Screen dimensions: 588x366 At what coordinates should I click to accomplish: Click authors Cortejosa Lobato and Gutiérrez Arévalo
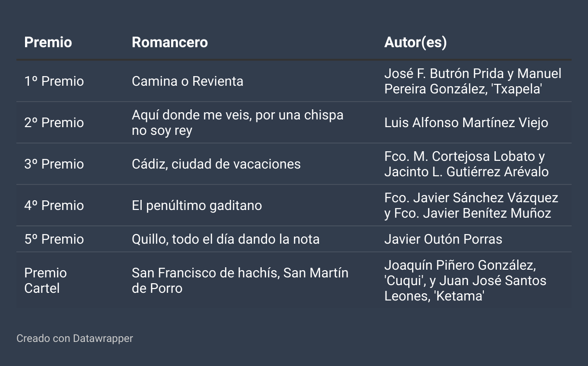click(x=467, y=164)
